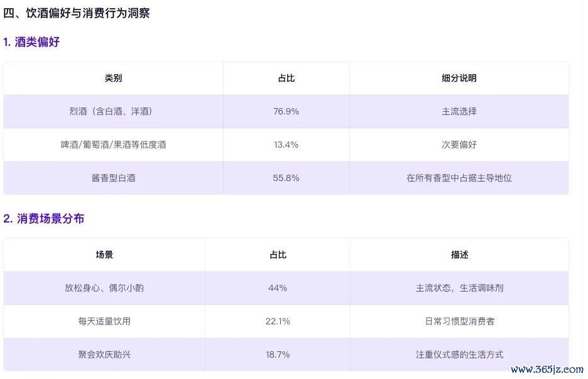The image size is (588, 379).
Task: Click the 描述 column header
Action: 459,255
